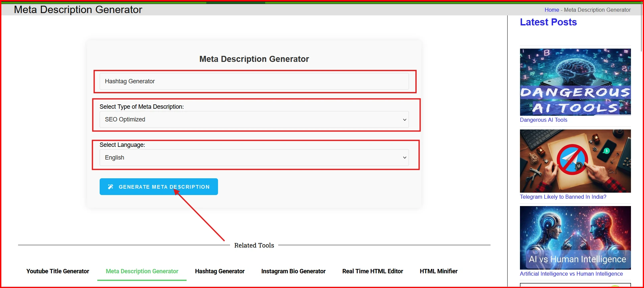Focus the Hashtag Generator keyword input field
The image size is (644, 288).
point(254,81)
